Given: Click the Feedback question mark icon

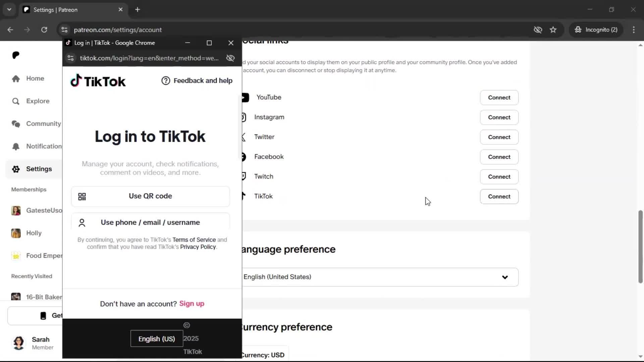Looking at the screenshot, I should (x=166, y=81).
